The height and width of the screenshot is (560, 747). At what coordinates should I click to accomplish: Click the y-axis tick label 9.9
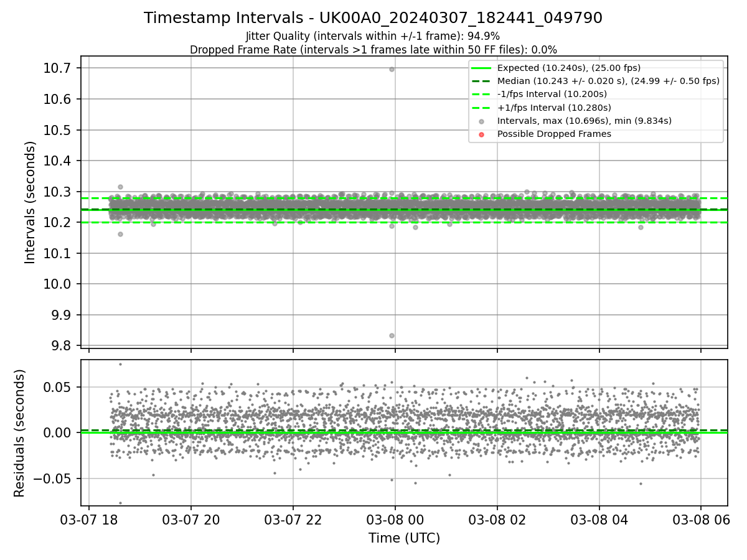click(60, 315)
